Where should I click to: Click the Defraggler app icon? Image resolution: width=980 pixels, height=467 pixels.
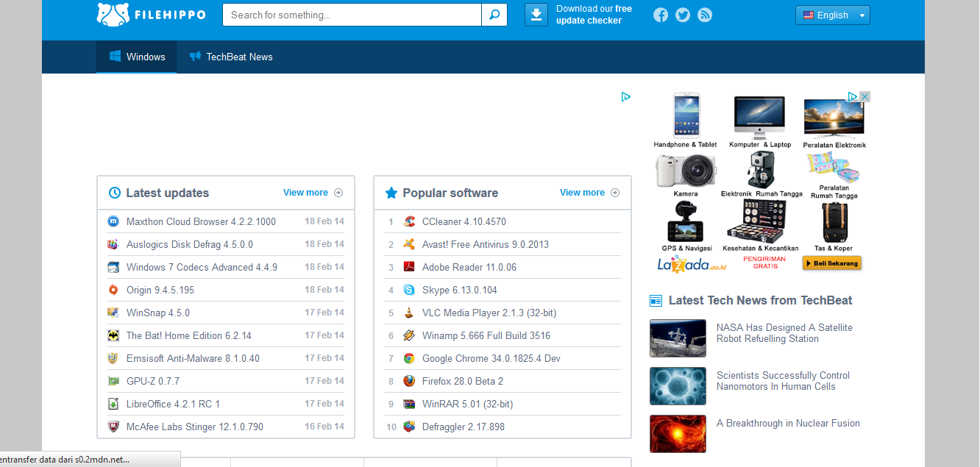point(409,427)
